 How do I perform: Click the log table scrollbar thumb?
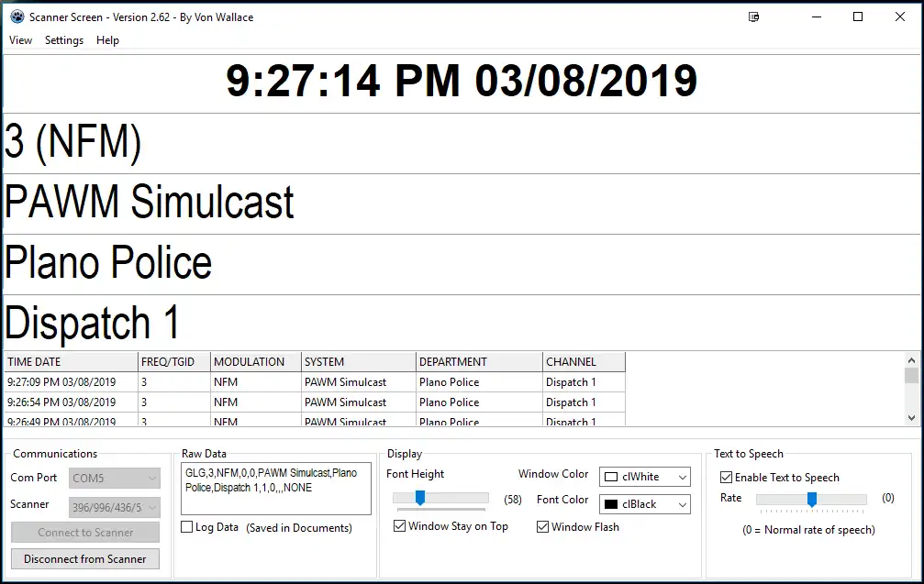(x=912, y=375)
